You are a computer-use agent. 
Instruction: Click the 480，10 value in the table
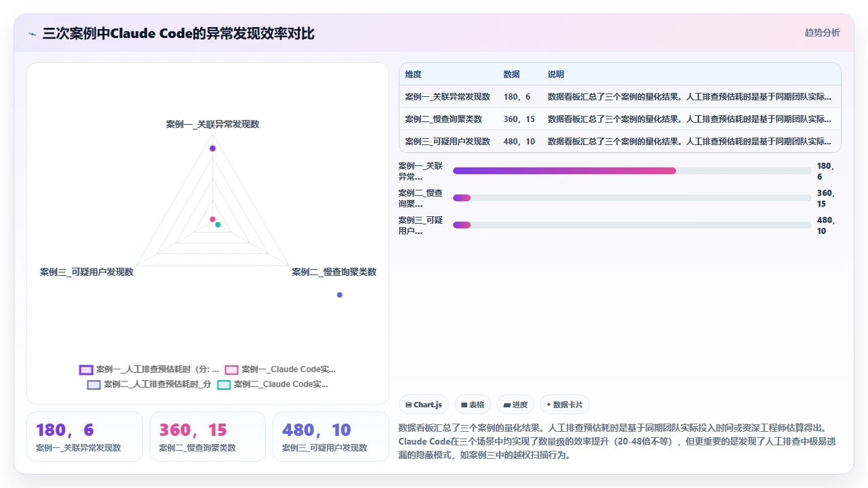pos(519,142)
